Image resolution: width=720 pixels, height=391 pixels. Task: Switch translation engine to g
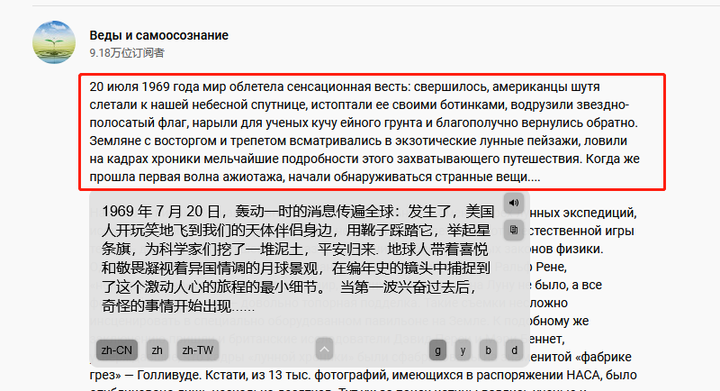438,351
